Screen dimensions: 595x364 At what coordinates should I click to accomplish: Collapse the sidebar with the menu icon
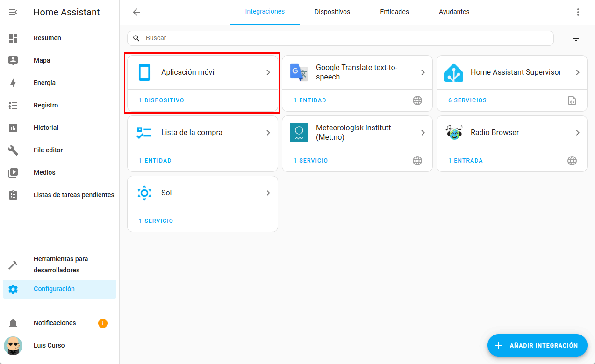tap(13, 12)
